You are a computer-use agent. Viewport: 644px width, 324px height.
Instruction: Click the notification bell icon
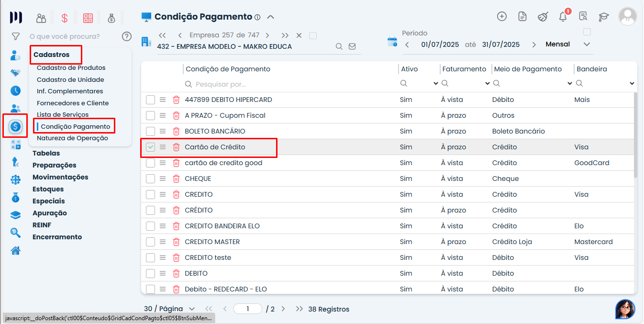pos(563,17)
